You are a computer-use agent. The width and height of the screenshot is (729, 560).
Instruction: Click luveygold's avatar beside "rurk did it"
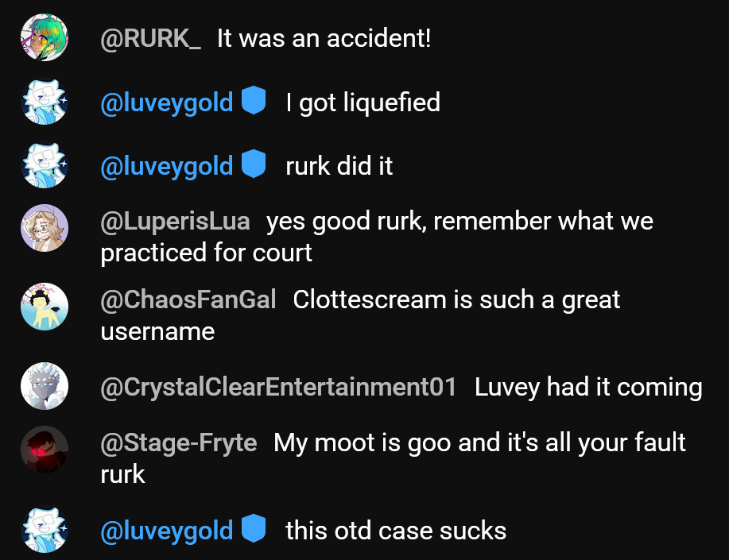45,165
